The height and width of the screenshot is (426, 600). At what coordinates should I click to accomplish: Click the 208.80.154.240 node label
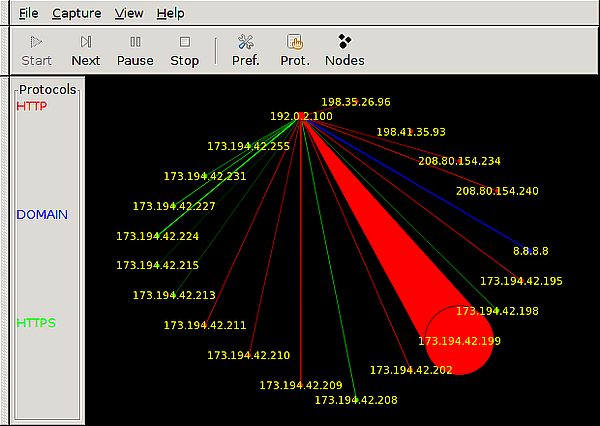pos(497,191)
